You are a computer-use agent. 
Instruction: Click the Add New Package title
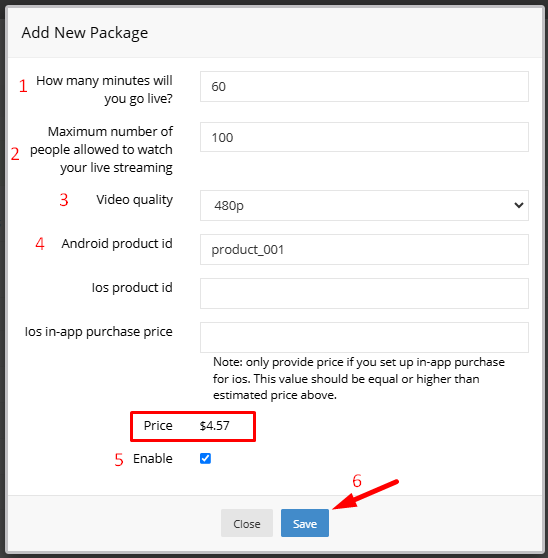(85, 33)
